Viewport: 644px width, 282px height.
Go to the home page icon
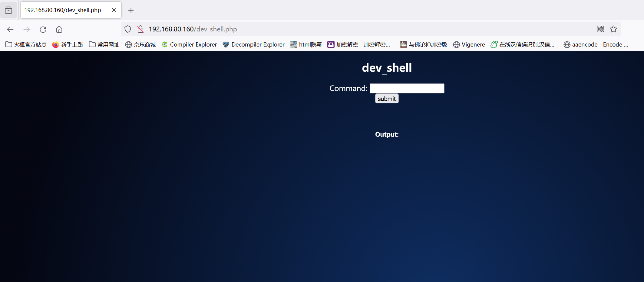point(59,29)
